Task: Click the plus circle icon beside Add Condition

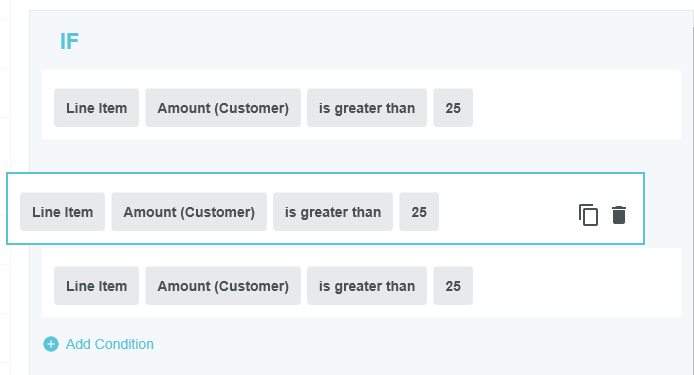Action: click(51, 344)
